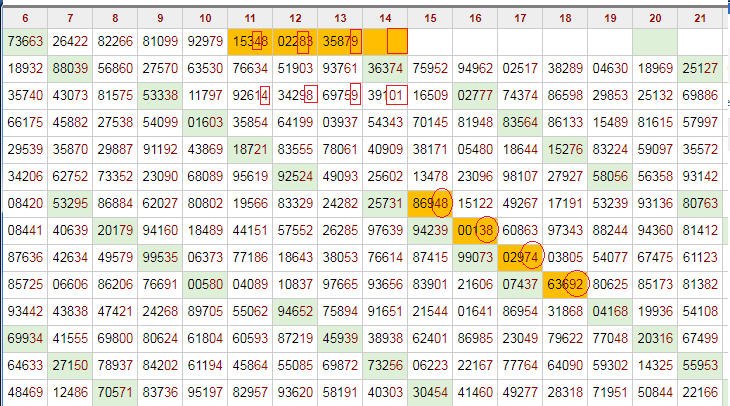The width and height of the screenshot is (730, 406).
Task: Click orange cell with 63692
Action: (565, 284)
